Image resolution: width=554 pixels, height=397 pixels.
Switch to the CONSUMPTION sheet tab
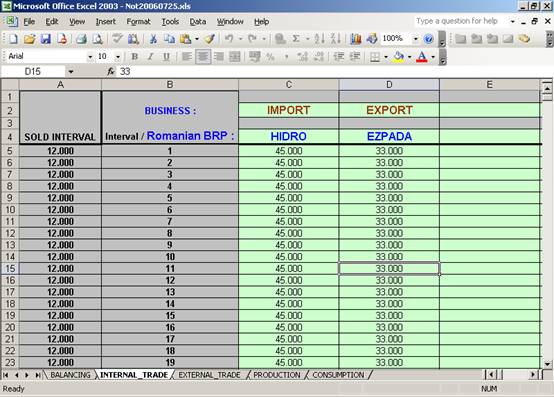338,375
